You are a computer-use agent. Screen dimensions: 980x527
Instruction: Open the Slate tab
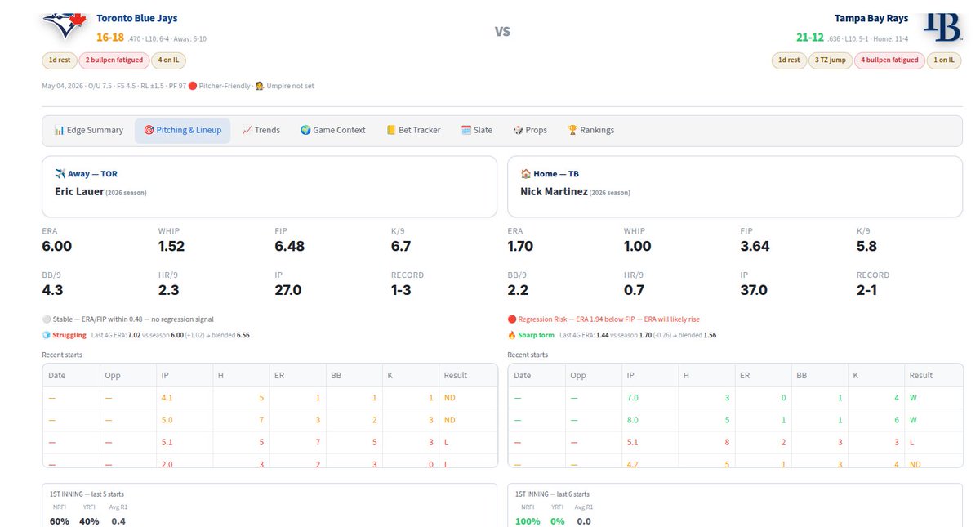[477, 130]
